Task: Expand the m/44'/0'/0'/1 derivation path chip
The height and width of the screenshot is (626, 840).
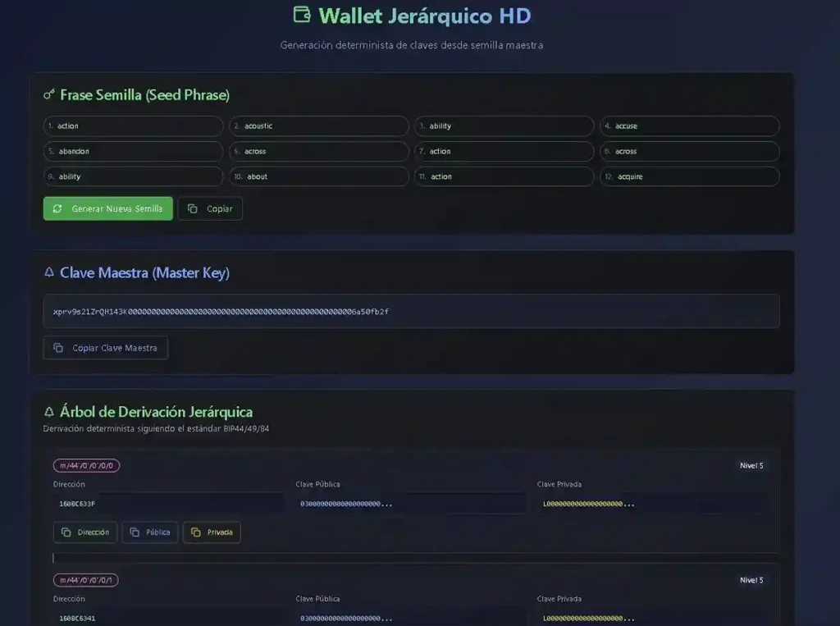Action: [x=85, y=579]
